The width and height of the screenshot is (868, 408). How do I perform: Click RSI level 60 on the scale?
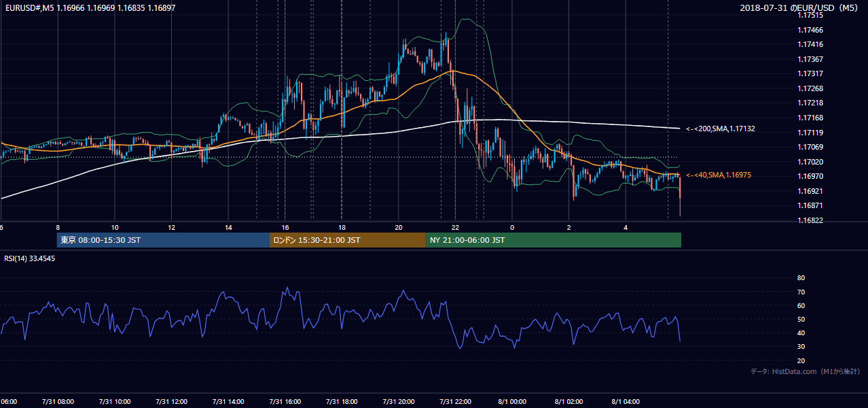point(801,305)
